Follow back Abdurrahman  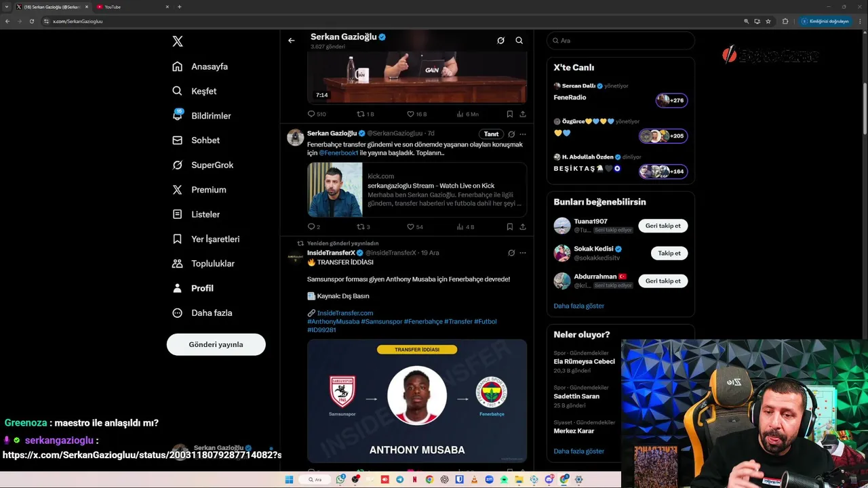click(x=663, y=281)
